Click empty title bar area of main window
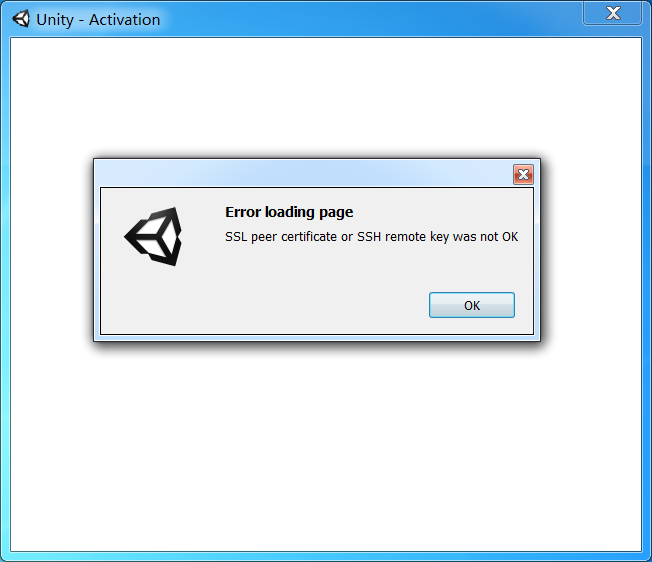 click(370, 19)
